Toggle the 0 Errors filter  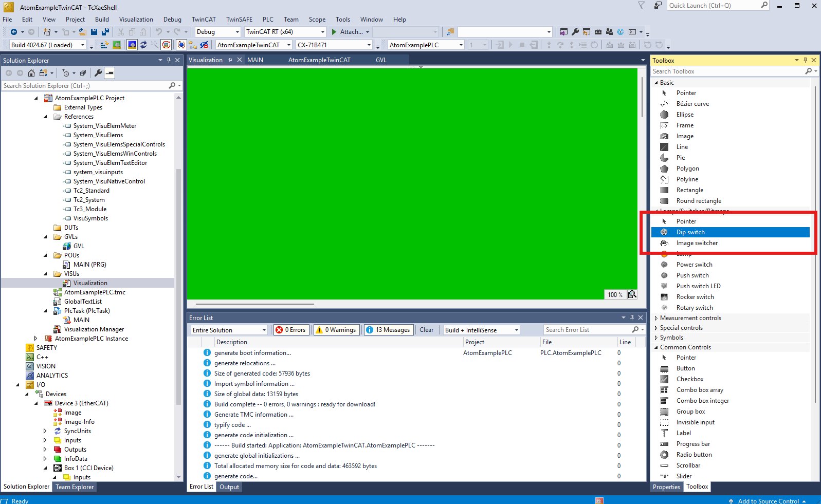tap(291, 330)
